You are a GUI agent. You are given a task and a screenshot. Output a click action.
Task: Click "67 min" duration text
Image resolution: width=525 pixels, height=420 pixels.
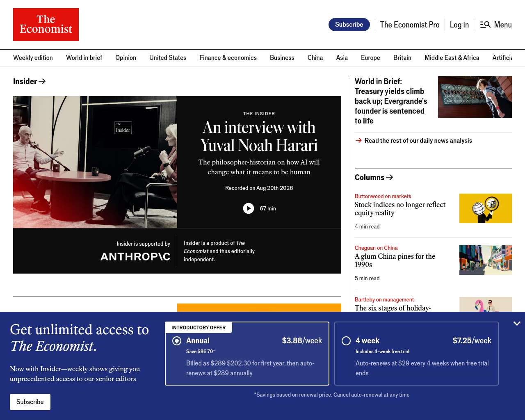(x=268, y=208)
